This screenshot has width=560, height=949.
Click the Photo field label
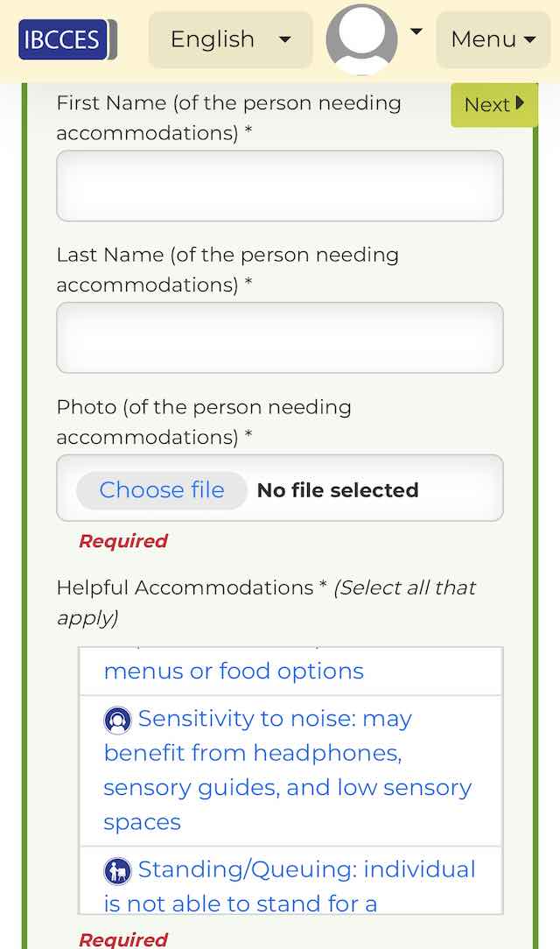(204, 422)
